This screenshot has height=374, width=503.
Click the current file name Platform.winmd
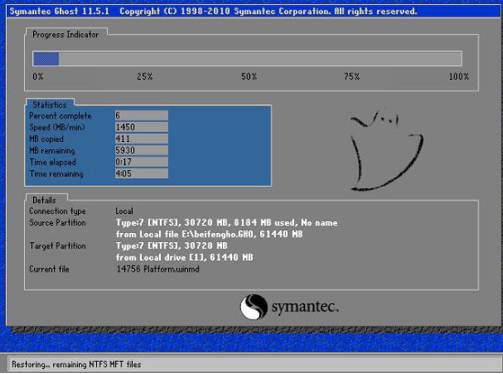(171, 269)
